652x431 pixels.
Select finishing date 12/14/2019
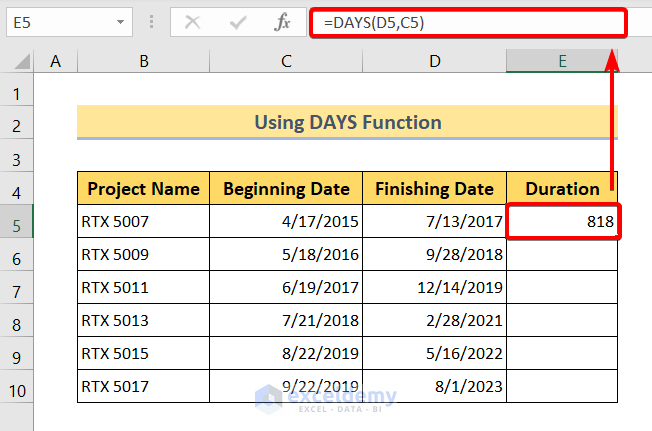click(x=435, y=287)
